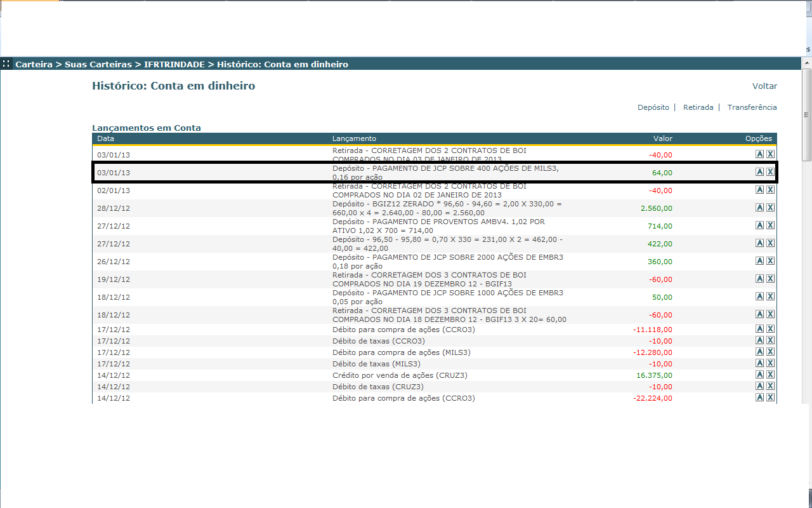Delete the Débito de taxas (MILS3) entry
The height and width of the screenshot is (508, 812).
coord(770,363)
